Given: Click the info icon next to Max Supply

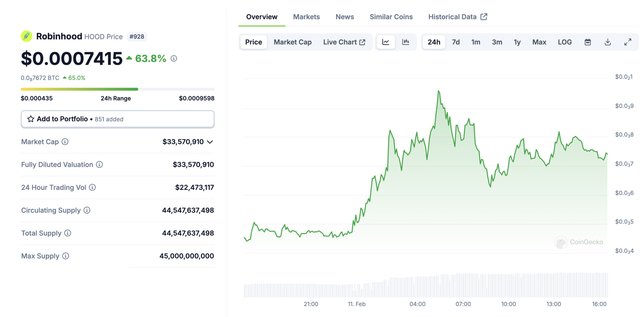Looking at the screenshot, I should coord(65,256).
